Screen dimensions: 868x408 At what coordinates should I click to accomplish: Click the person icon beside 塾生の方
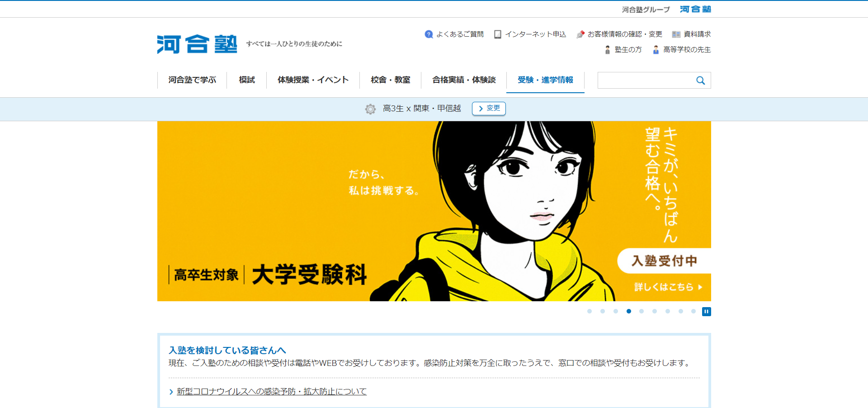(608, 50)
